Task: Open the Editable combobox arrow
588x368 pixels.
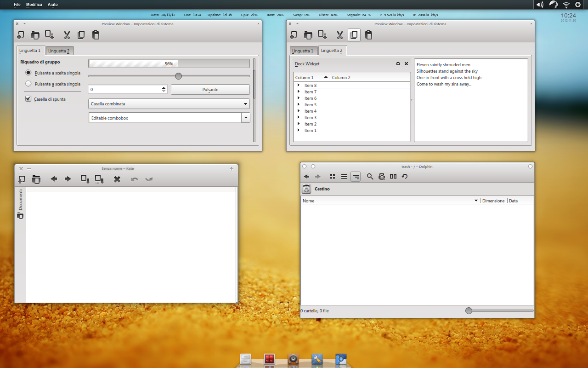Action: pyautogui.click(x=246, y=118)
